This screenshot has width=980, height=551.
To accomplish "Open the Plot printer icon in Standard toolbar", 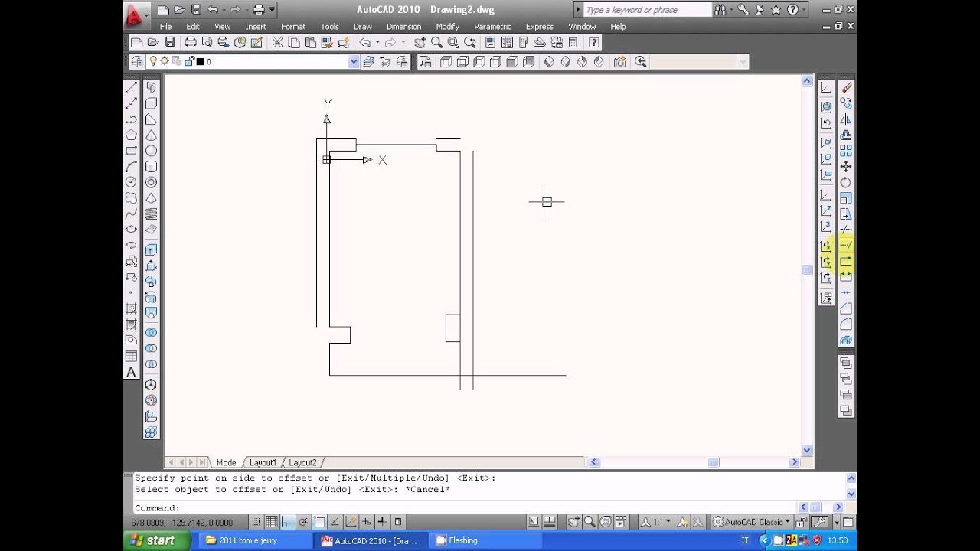I will [190, 43].
